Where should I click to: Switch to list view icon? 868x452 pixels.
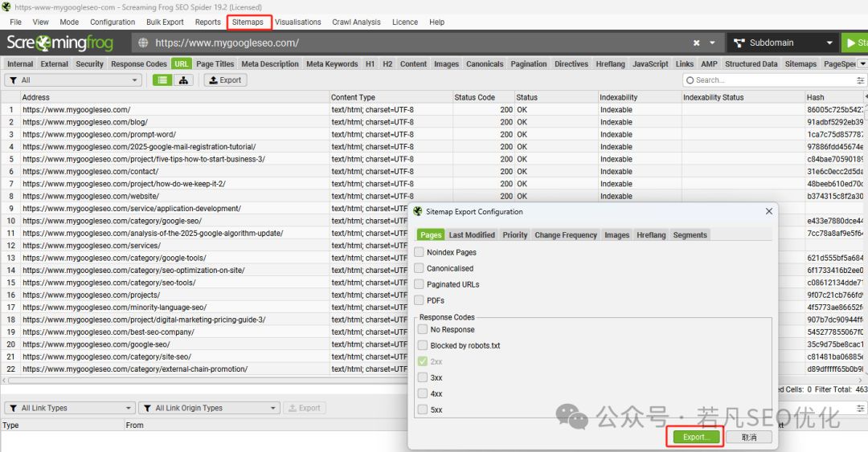(162, 80)
